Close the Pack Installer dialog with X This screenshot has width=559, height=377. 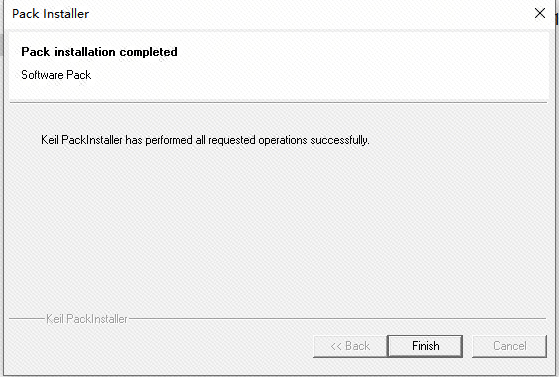pyautogui.click(x=540, y=13)
